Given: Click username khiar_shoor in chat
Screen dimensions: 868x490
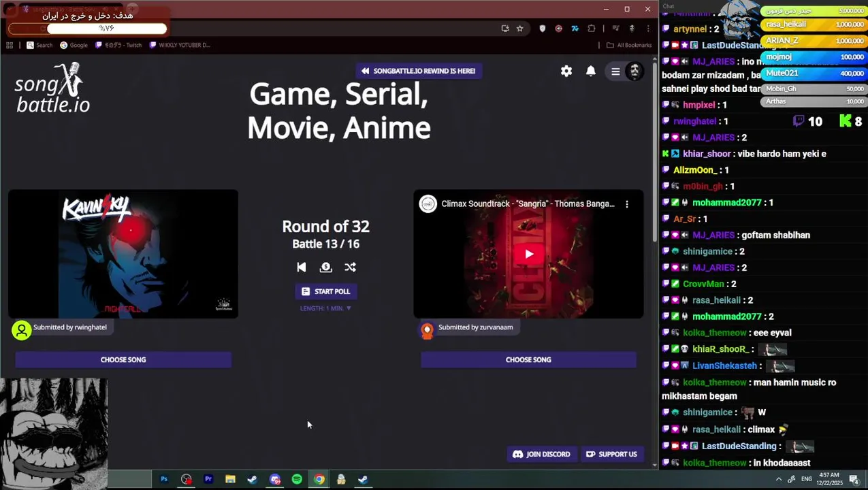Looking at the screenshot, I should [707, 154].
